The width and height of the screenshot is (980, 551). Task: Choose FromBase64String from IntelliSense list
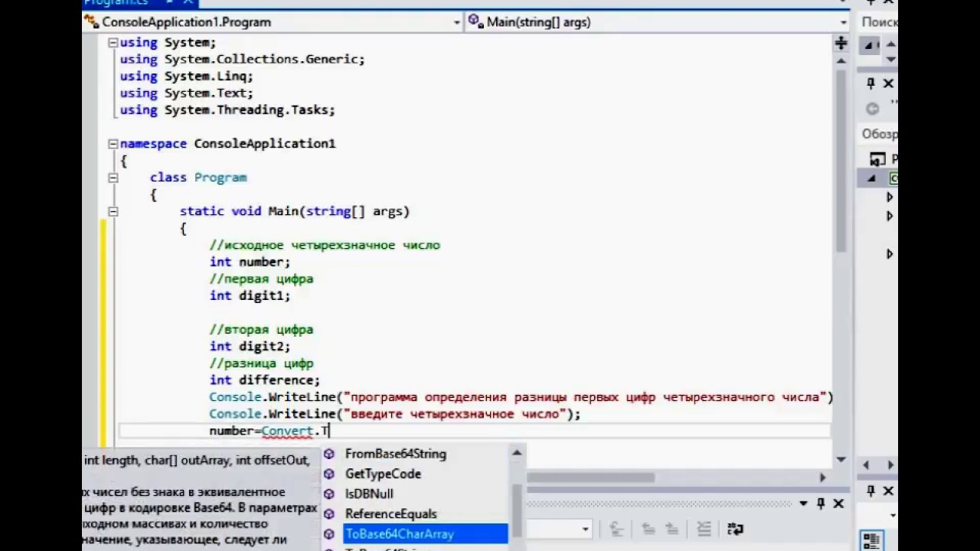point(395,454)
